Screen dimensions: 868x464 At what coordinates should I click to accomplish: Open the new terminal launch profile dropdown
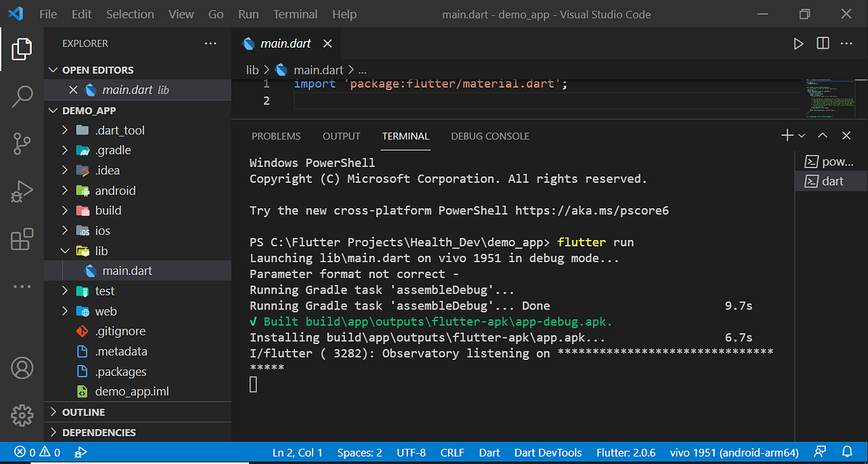coord(801,136)
